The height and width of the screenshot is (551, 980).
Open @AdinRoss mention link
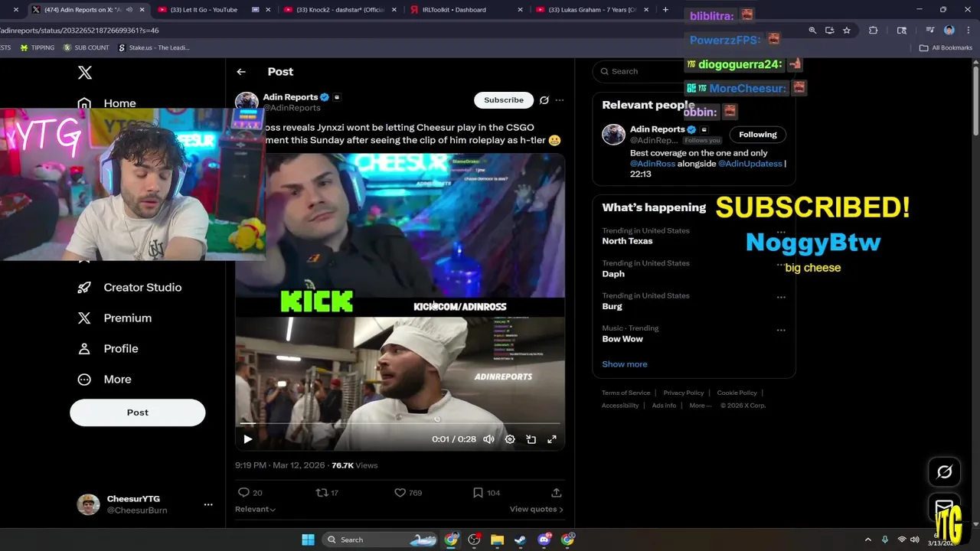click(652, 164)
